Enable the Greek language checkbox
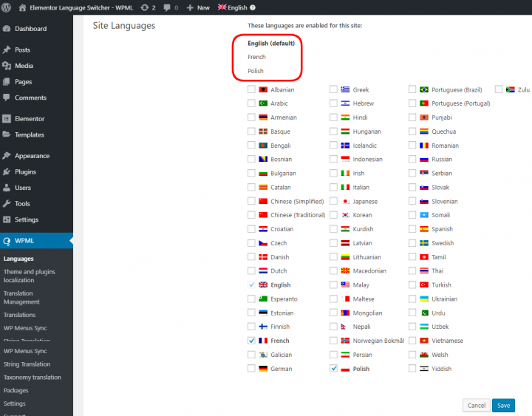Screen dimensions: 532x416 click(333, 89)
